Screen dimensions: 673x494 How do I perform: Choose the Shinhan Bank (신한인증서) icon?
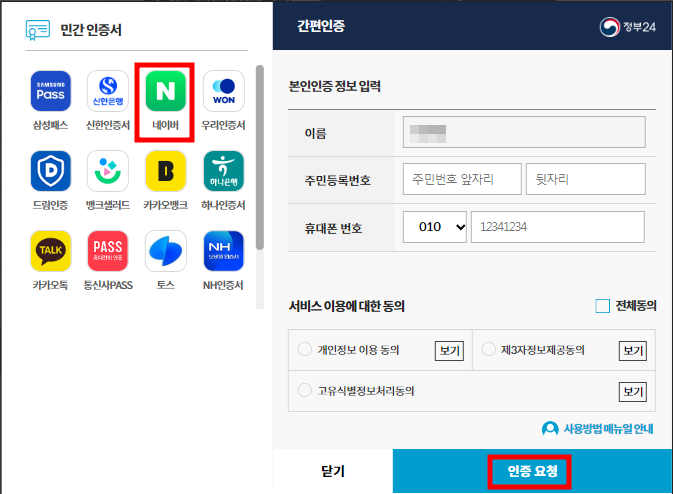tap(108, 91)
